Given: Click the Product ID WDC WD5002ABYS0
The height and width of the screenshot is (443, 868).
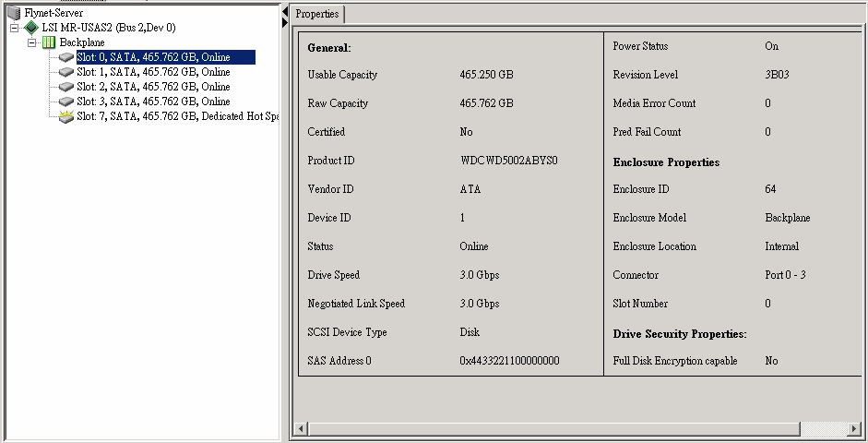Looking at the screenshot, I should point(509,161).
